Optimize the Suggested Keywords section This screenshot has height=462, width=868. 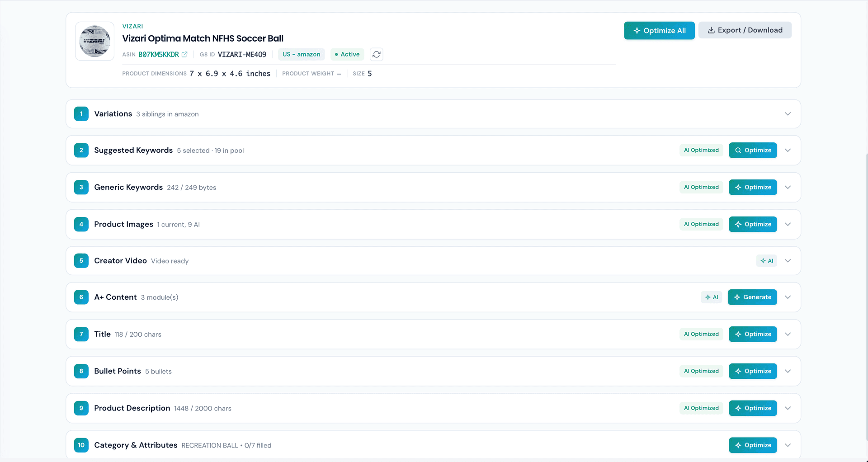tap(753, 151)
